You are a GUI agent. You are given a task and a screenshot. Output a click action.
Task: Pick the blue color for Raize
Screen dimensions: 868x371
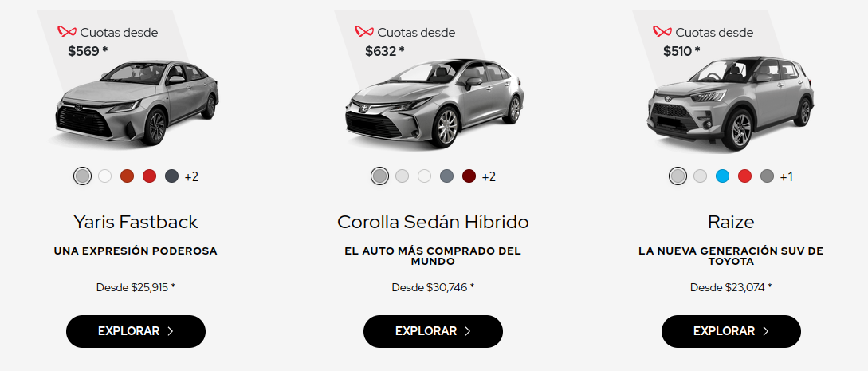(x=722, y=176)
